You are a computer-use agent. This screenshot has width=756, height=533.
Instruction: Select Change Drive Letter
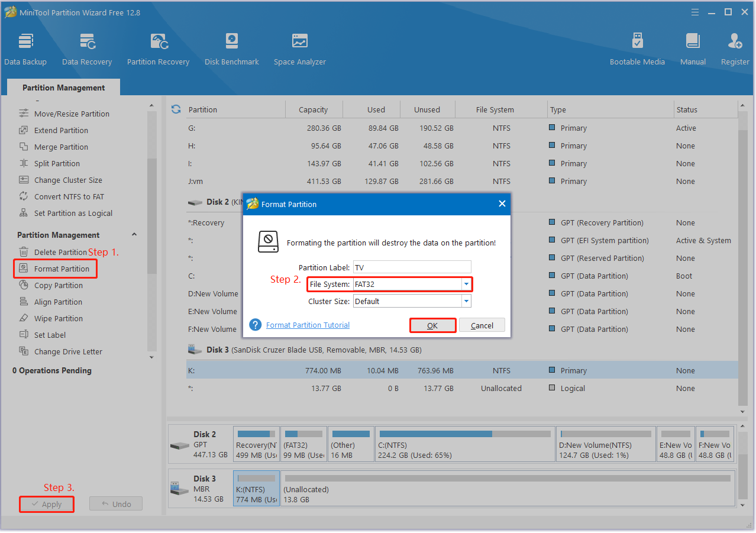(x=68, y=351)
